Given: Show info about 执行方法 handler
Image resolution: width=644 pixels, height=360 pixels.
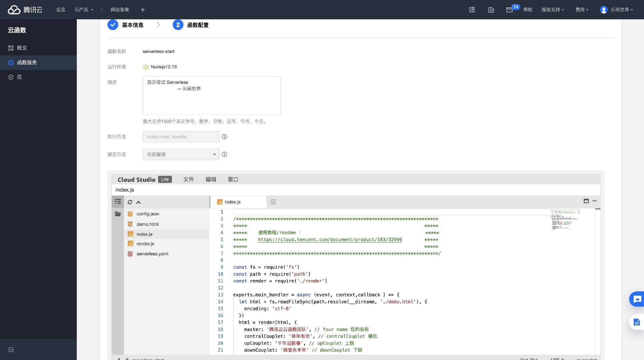Looking at the screenshot, I should pyautogui.click(x=225, y=137).
